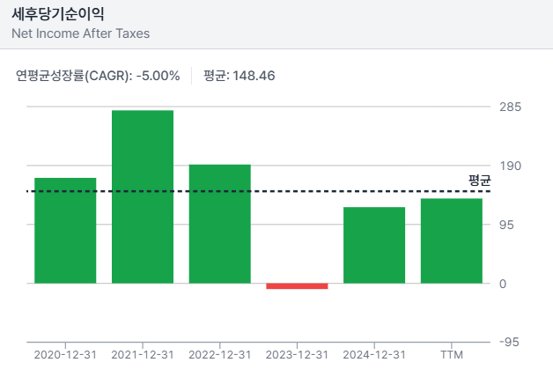Screen dimensions: 553x392
Task: Click the 평균 label above dashed line
Action: click(x=479, y=180)
